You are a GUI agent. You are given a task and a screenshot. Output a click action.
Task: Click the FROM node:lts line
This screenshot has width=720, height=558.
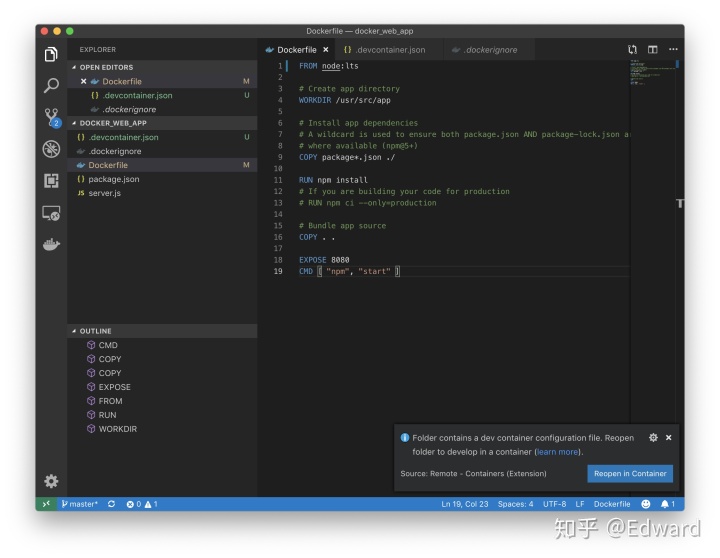(x=328, y=66)
